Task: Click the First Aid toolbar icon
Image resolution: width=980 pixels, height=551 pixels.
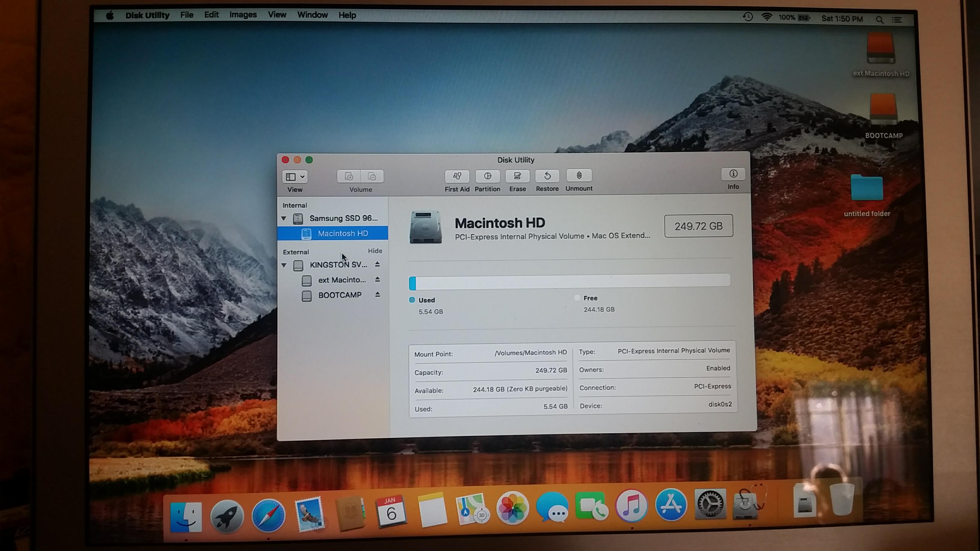Action: 457,176
